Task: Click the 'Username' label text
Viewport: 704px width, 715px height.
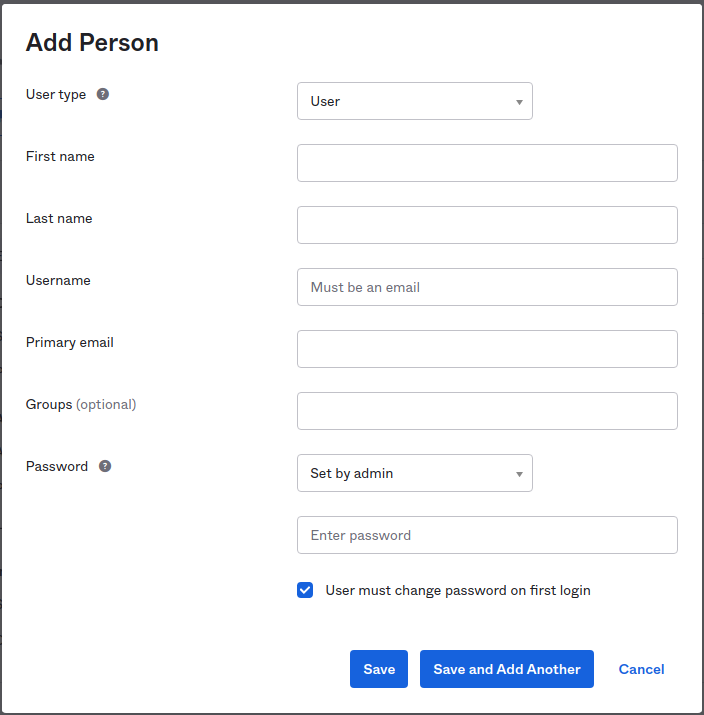Action: point(58,280)
